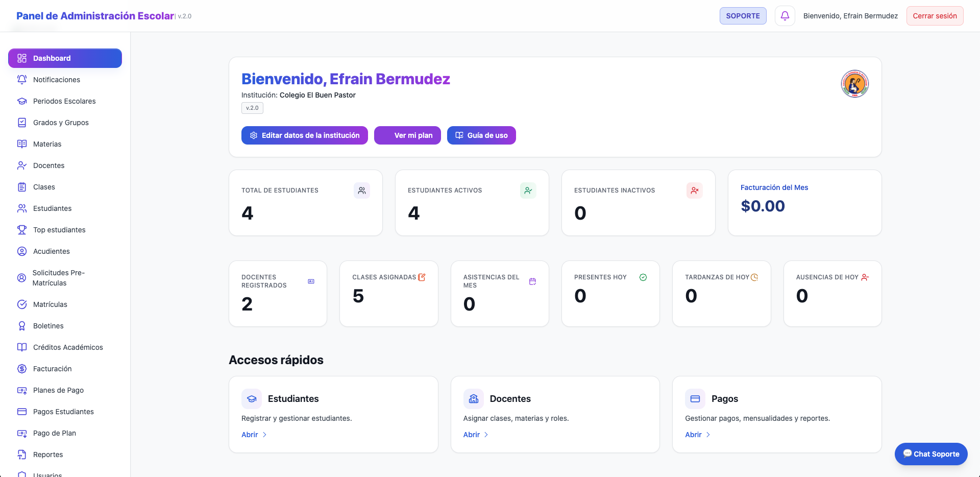
Task: Click Editar datos de la institución
Action: coord(304,135)
